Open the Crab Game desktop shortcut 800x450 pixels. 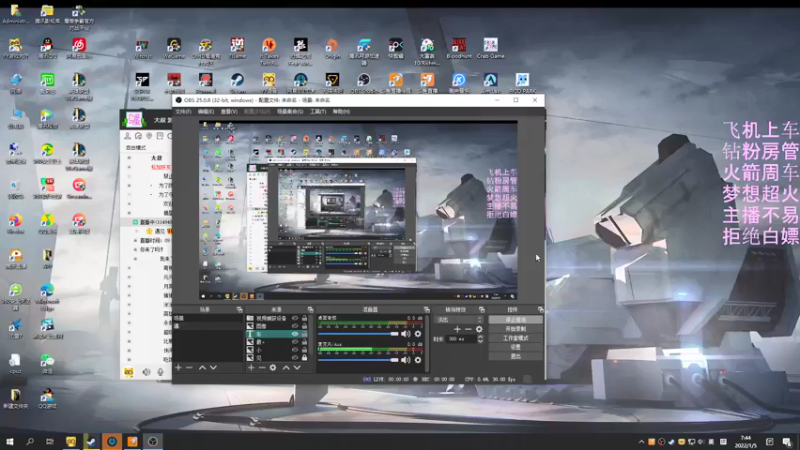click(x=490, y=48)
